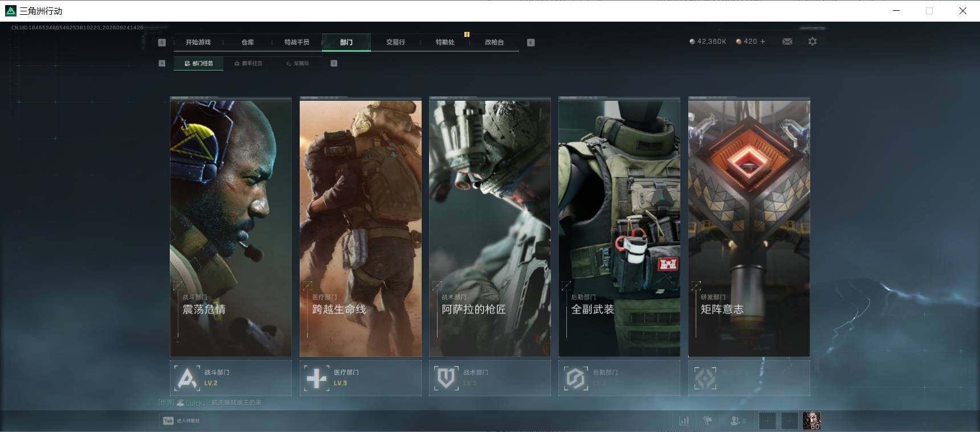Screen dimensions: 980x432
Task: Open the 特勤处 tab
Action: click(x=445, y=42)
